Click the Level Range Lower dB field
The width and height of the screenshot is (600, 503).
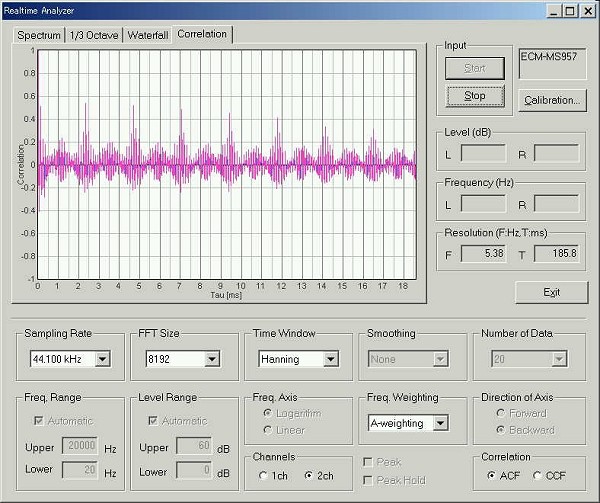pyautogui.click(x=194, y=470)
